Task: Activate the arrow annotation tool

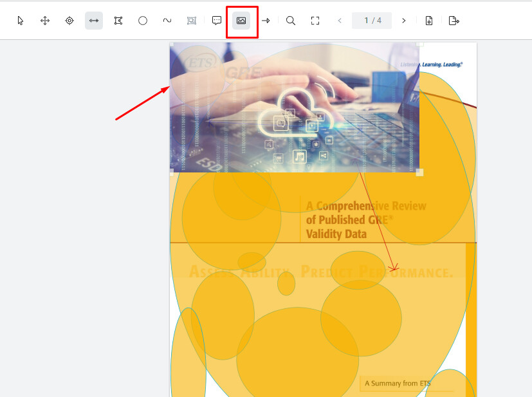Action: [x=265, y=20]
